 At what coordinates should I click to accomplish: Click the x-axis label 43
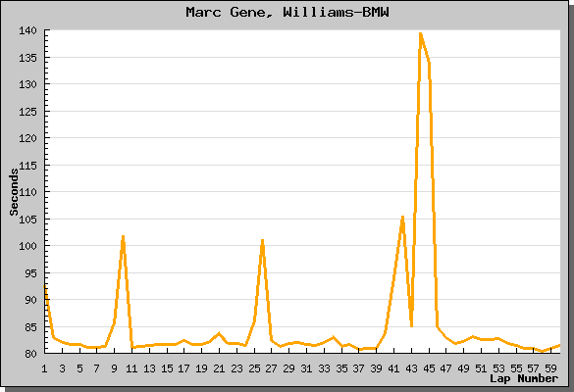click(x=411, y=368)
